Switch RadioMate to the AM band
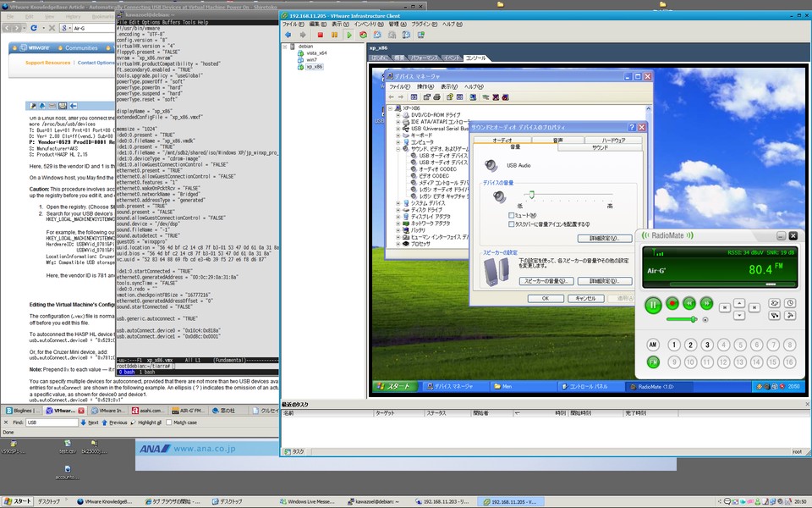The image size is (812, 508). click(653, 345)
